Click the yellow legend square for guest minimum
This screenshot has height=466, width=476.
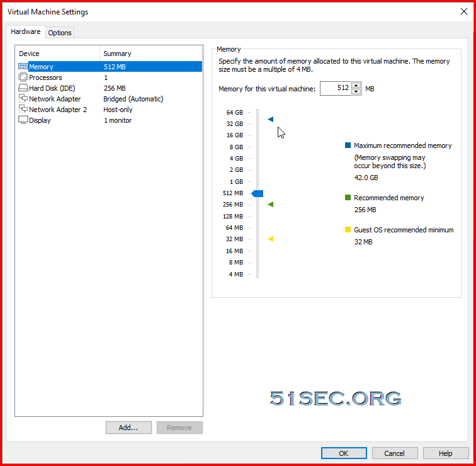coord(348,229)
